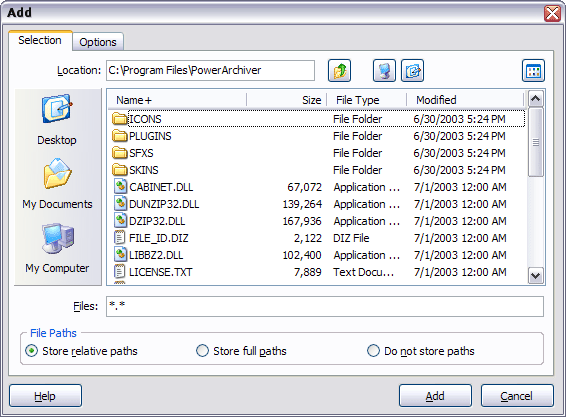Viewport: 566px width, 417px height.
Task: Select the ICONS folder icon
Action: pos(119,119)
